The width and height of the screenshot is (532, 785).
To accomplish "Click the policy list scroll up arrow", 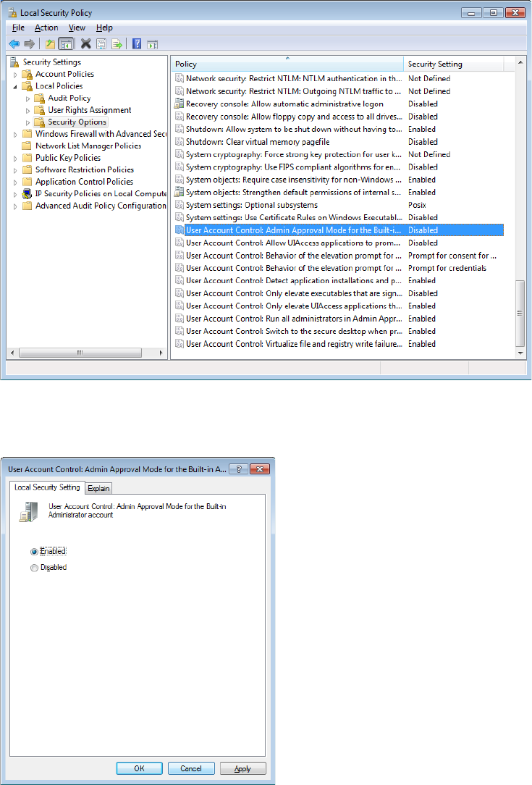I will point(520,62).
